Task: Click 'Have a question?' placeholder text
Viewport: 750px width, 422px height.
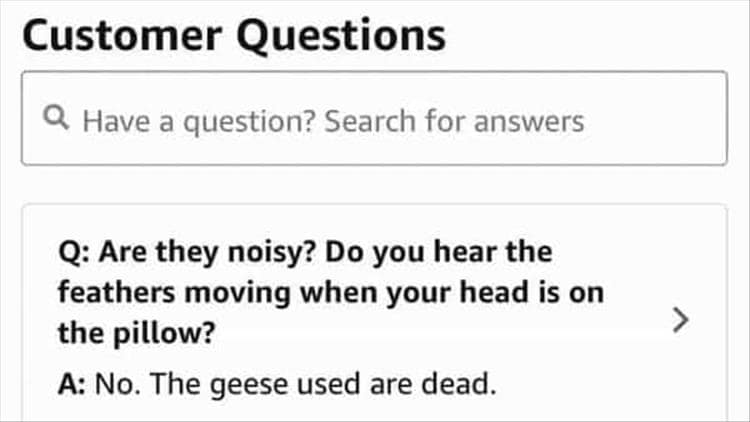Action: pyautogui.click(x=197, y=121)
